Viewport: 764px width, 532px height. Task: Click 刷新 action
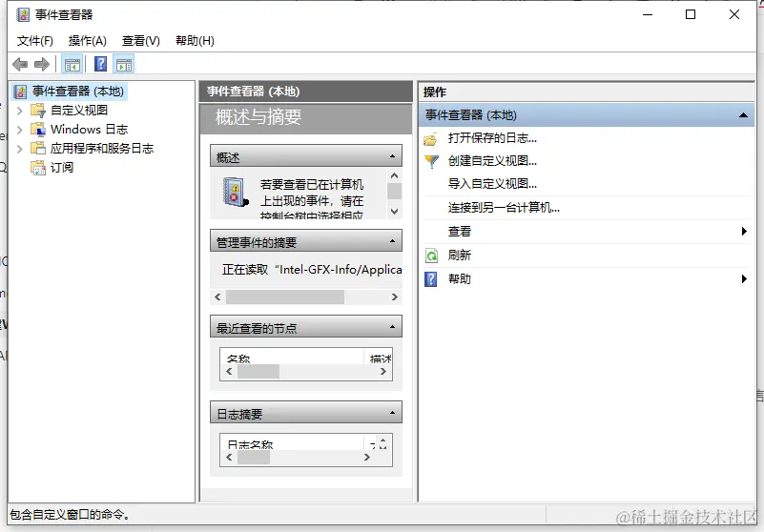click(460, 256)
